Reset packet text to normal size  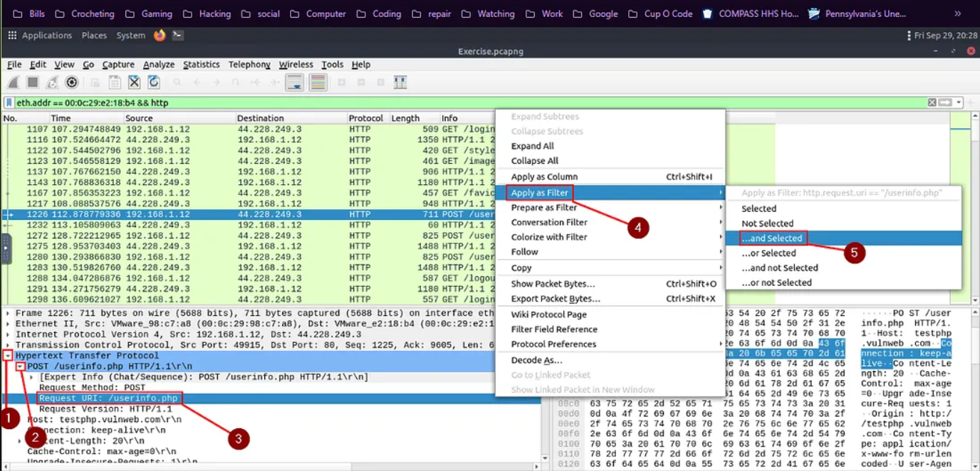coord(380,83)
